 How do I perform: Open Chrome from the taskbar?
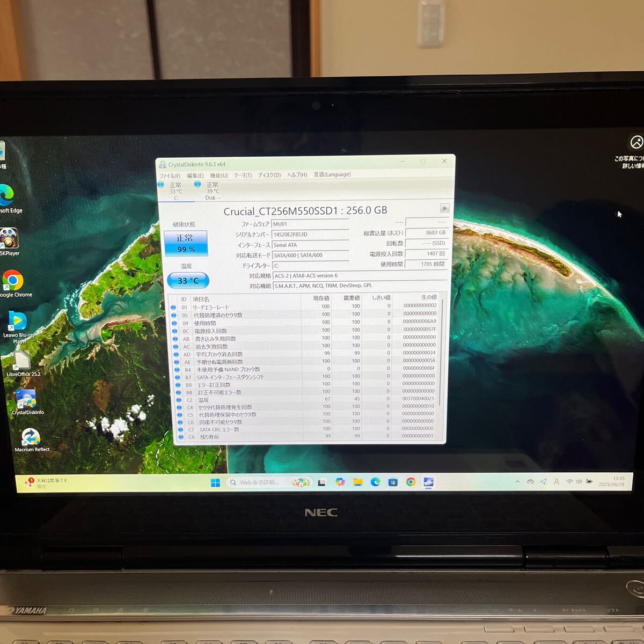click(x=411, y=482)
